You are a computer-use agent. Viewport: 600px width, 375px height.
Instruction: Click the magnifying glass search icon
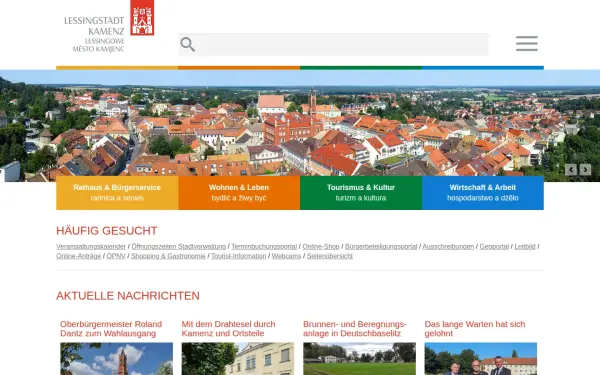(x=188, y=45)
